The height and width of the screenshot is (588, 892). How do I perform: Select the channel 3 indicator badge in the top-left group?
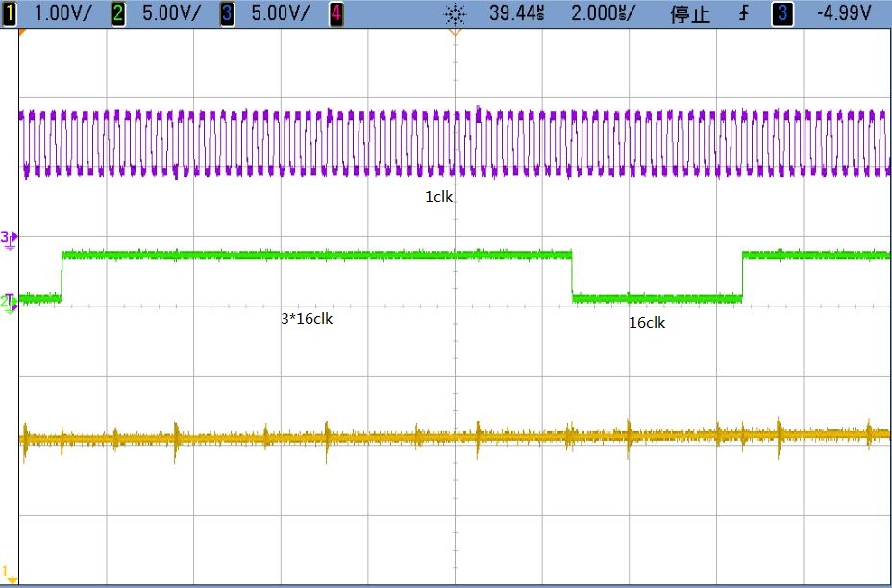(x=227, y=13)
